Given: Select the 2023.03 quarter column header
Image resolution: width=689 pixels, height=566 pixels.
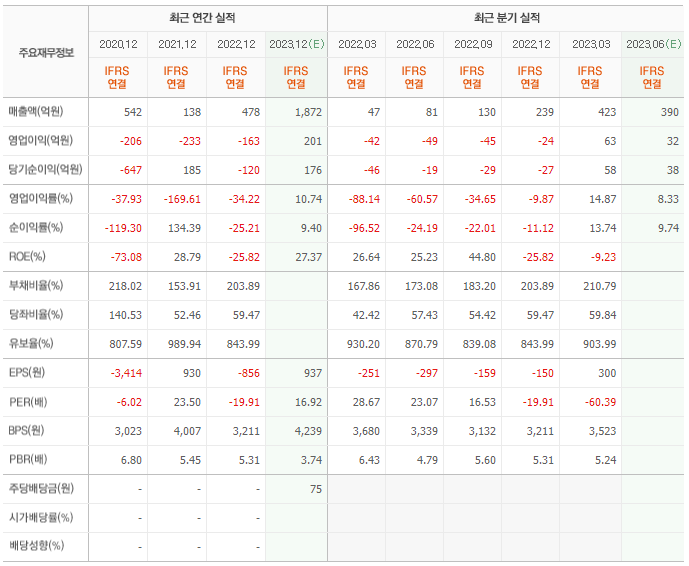Looking at the screenshot, I should [591, 44].
